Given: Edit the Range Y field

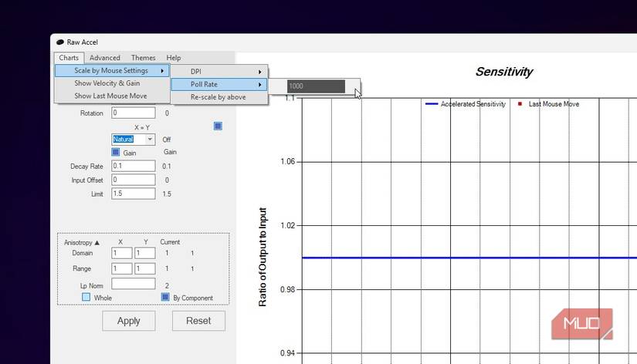Looking at the screenshot, I should tap(145, 268).
